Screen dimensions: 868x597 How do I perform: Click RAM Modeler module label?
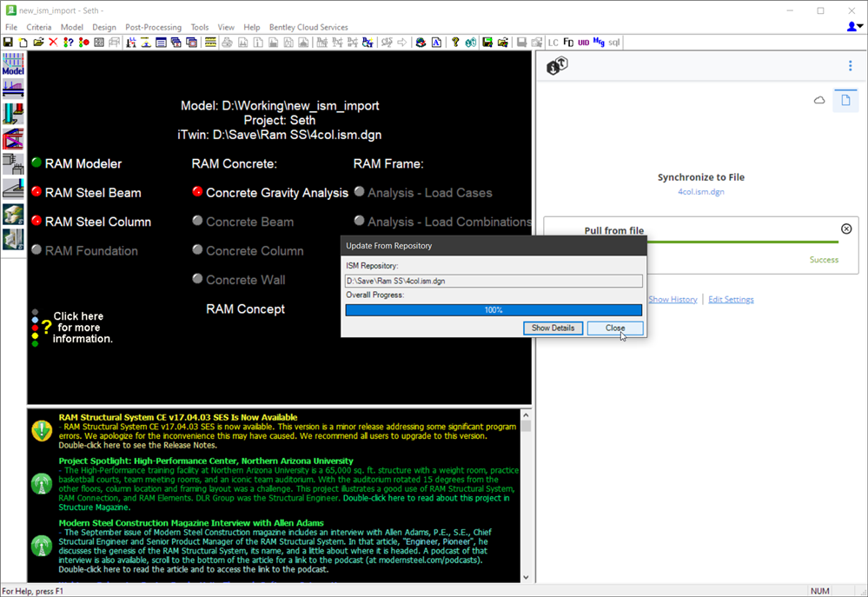click(x=83, y=164)
